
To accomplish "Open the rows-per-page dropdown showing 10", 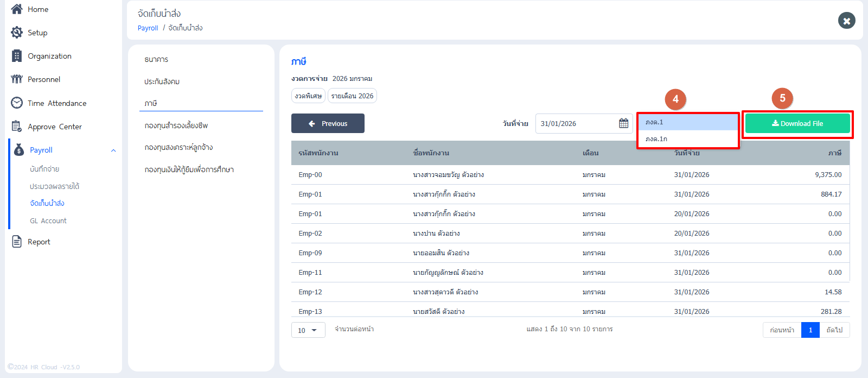I will click(308, 330).
